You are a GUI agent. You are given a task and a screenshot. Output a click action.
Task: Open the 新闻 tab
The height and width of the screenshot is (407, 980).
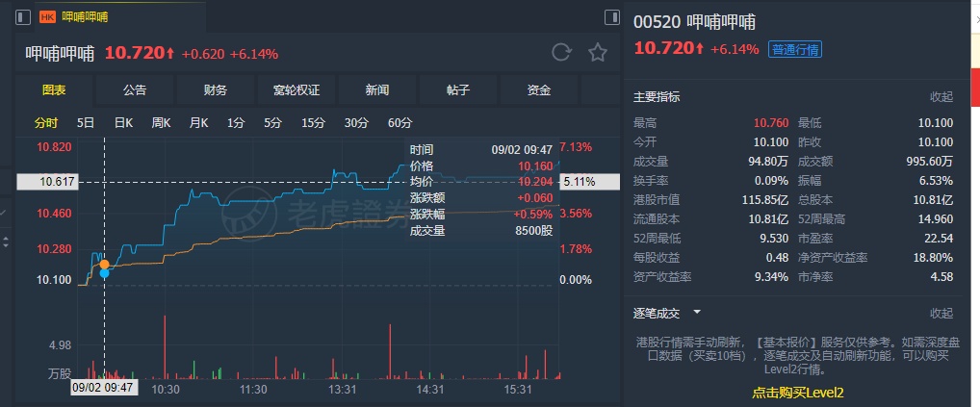(x=377, y=90)
